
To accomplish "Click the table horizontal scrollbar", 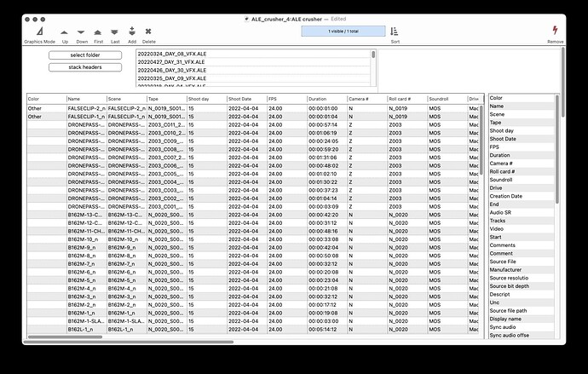I will point(65,337).
